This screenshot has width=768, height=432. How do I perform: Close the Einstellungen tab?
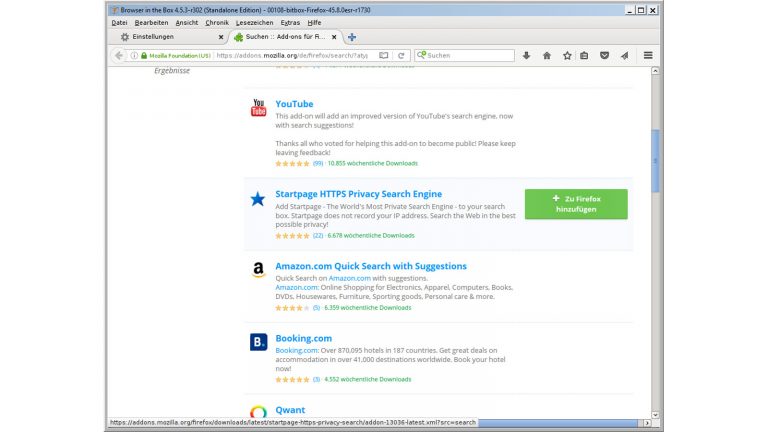pos(221,37)
